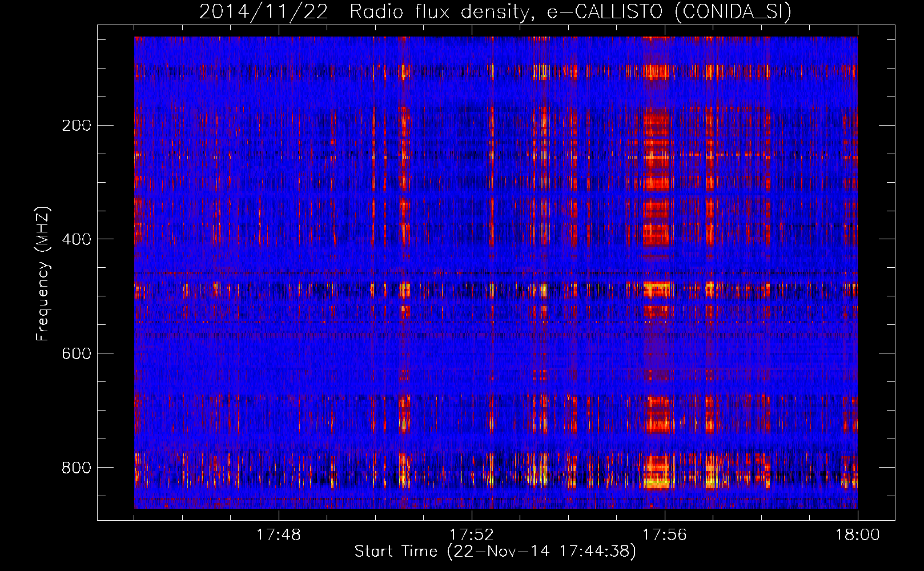Click the 200 frequency tick label
This screenshot has height=571, width=924.
coord(77,125)
